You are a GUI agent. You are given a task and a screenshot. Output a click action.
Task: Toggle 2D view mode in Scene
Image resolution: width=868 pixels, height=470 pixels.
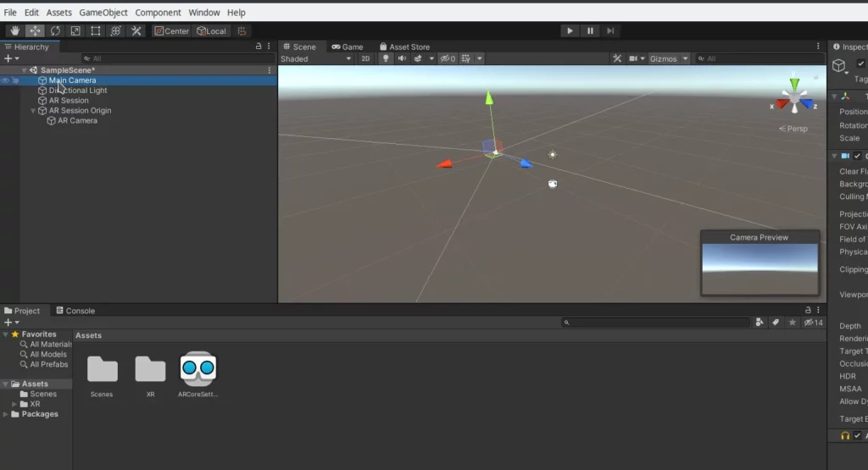(x=365, y=58)
